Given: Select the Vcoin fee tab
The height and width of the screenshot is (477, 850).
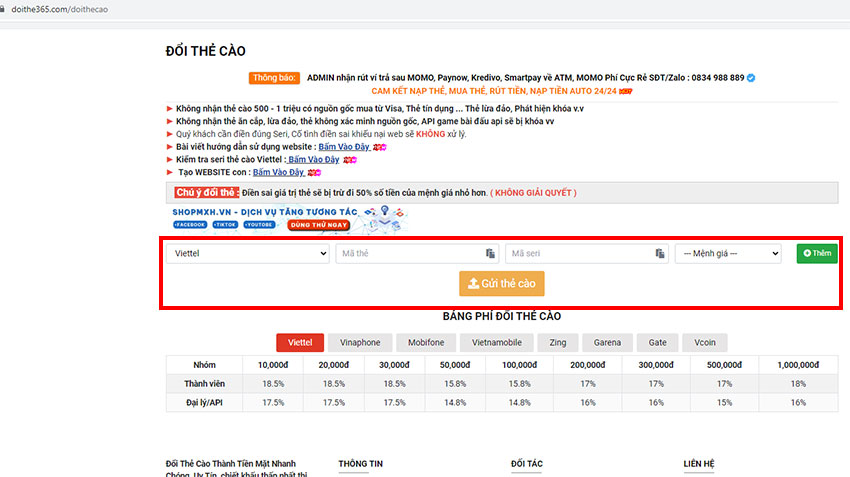Looking at the screenshot, I should click(x=705, y=343).
